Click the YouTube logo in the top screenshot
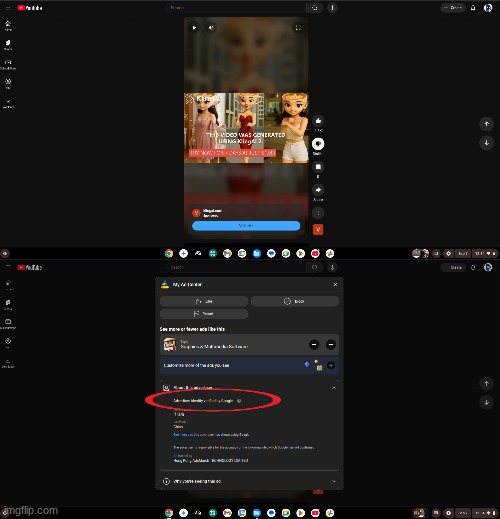This screenshot has width=500, height=519. coord(30,8)
